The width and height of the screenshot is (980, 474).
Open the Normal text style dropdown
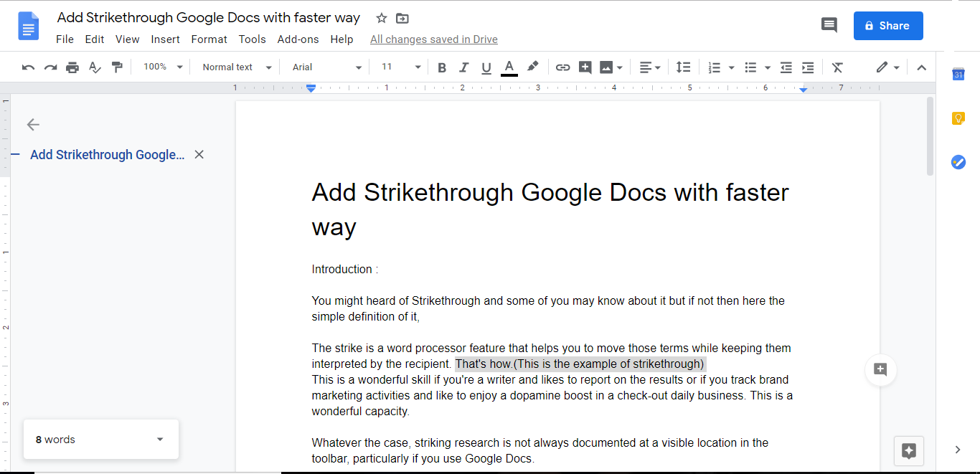pos(237,67)
